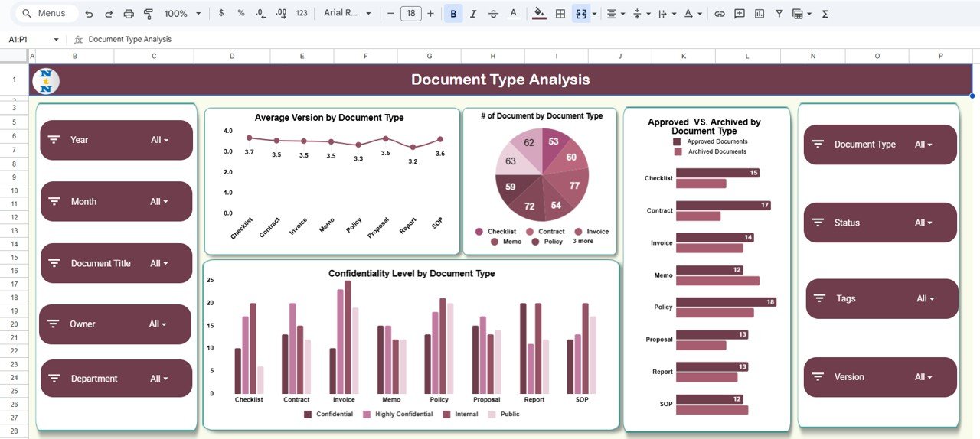Increase the decimal places
The image size is (980, 439).
281,14
